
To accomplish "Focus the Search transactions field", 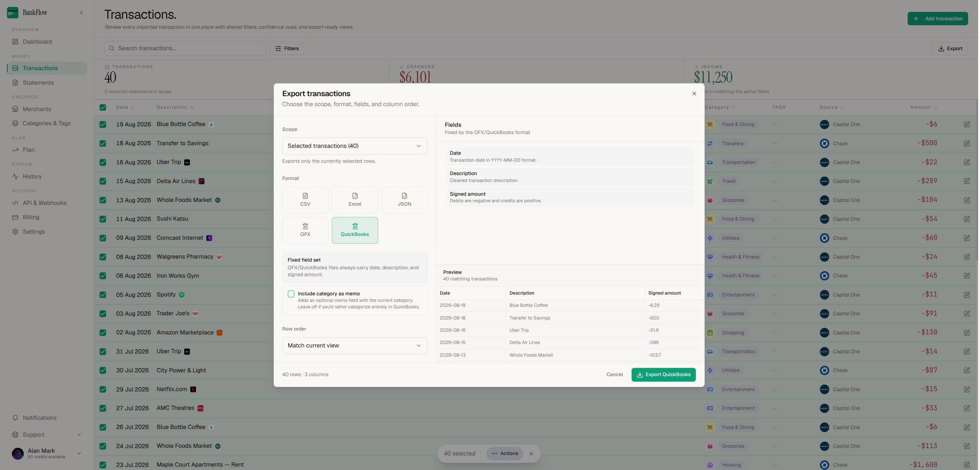I will (185, 48).
